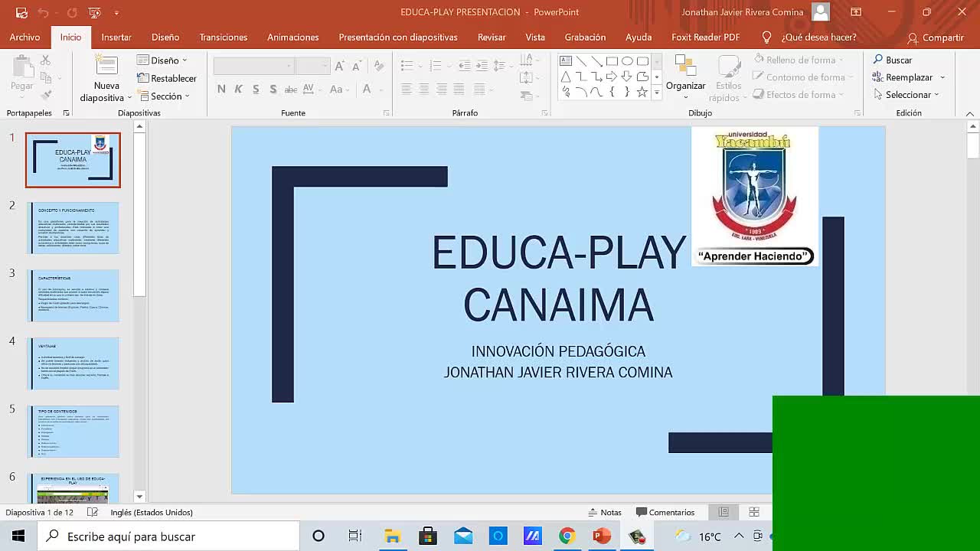Click the Restablecer button
This screenshot has height=551, width=980.
pyautogui.click(x=166, y=78)
